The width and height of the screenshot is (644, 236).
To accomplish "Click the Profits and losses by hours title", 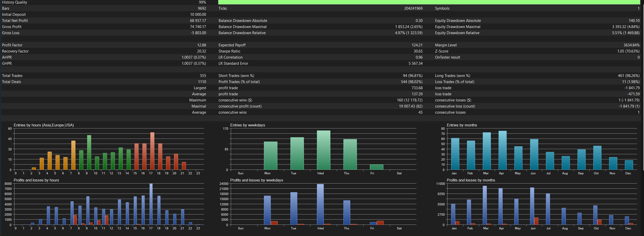I will 36,180.
